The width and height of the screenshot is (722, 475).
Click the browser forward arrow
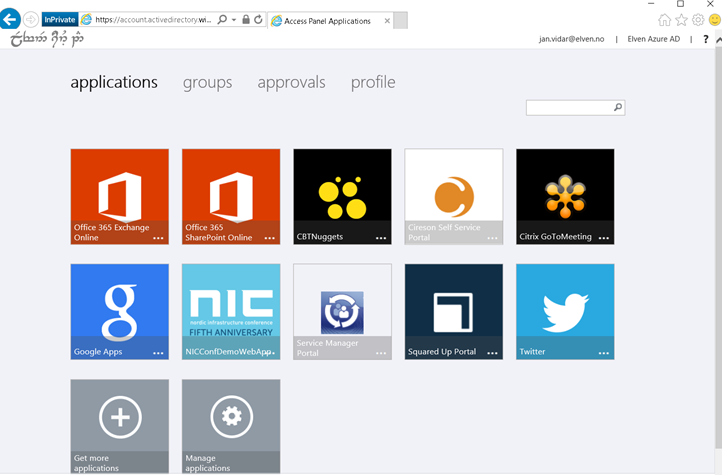pos(31,19)
